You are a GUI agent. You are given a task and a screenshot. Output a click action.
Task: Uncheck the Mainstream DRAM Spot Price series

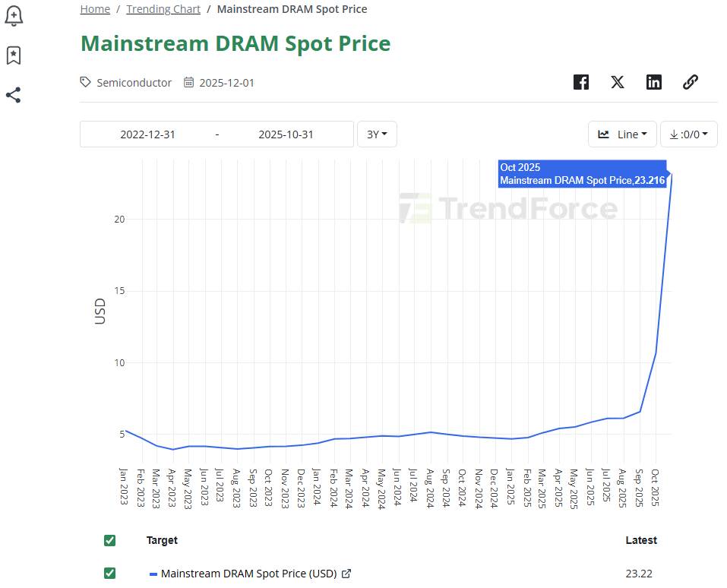click(110, 573)
